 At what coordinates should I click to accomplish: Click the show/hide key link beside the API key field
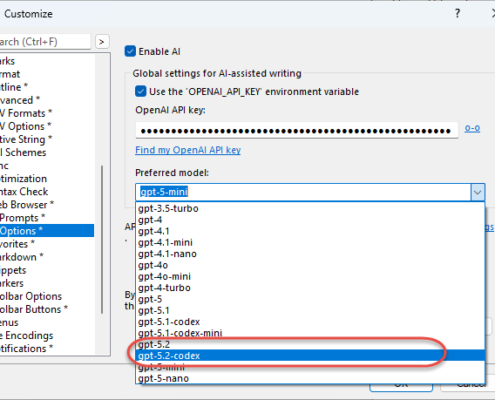pos(472,128)
